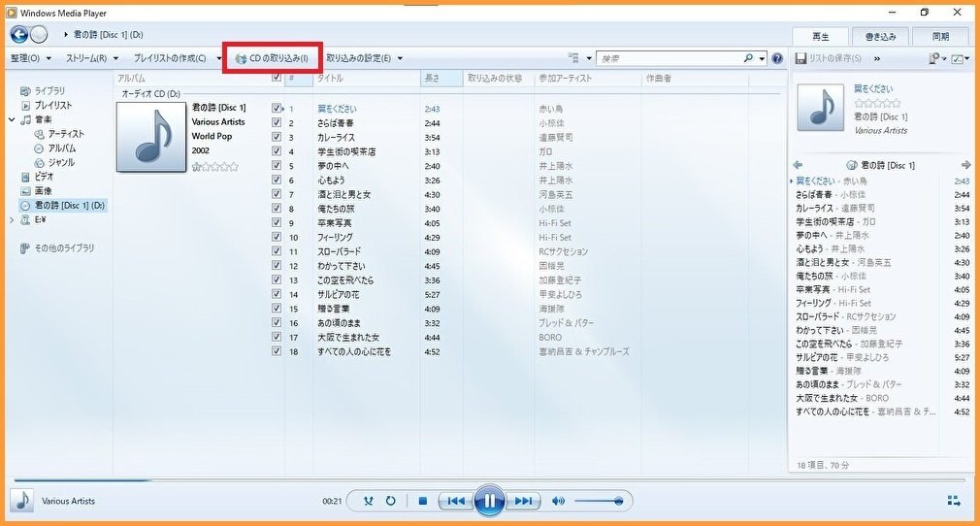Uncheck track 12 わかって下さい checkbox
The height and width of the screenshot is (526, 980).
pyautogui.click(x=277, y=266)
